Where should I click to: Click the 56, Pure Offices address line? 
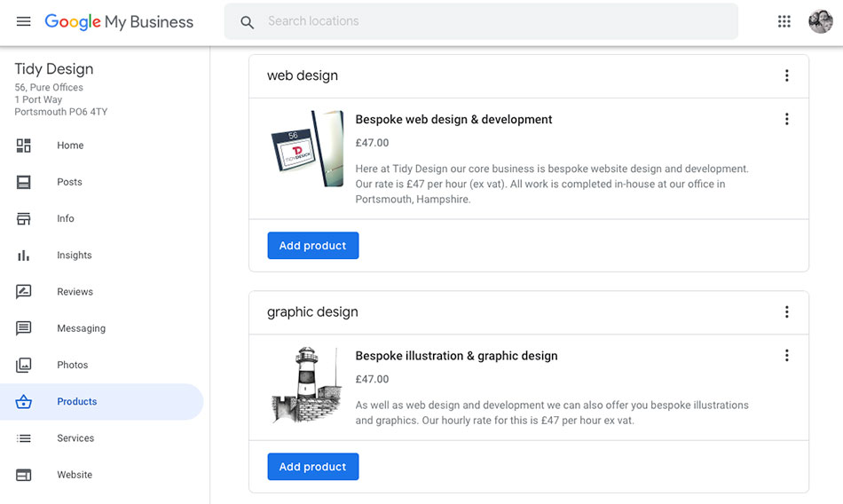point(49,87)
